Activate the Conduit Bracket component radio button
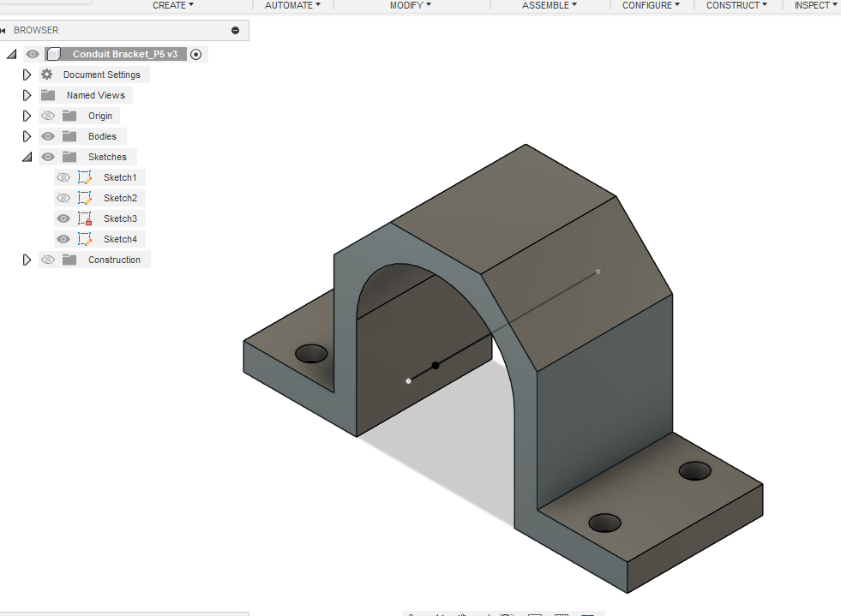841x616 pixels. click(195, 53)
